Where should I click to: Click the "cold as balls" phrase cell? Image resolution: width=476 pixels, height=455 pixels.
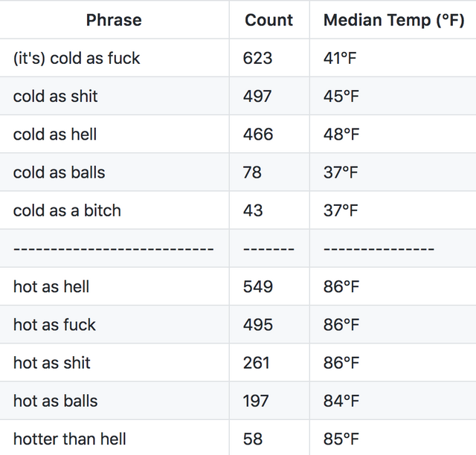[59, 172]
